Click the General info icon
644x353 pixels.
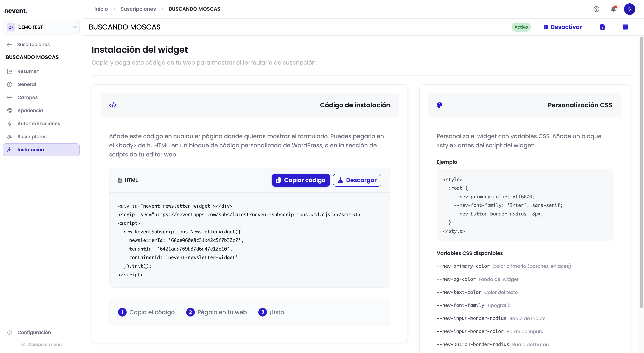(9, 84)
